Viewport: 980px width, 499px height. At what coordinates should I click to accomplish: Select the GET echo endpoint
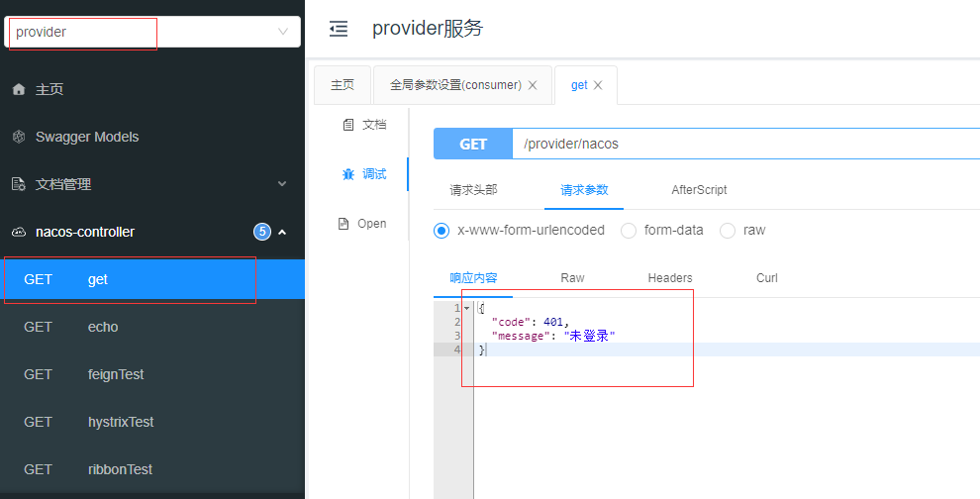click(x=151, y=327)
